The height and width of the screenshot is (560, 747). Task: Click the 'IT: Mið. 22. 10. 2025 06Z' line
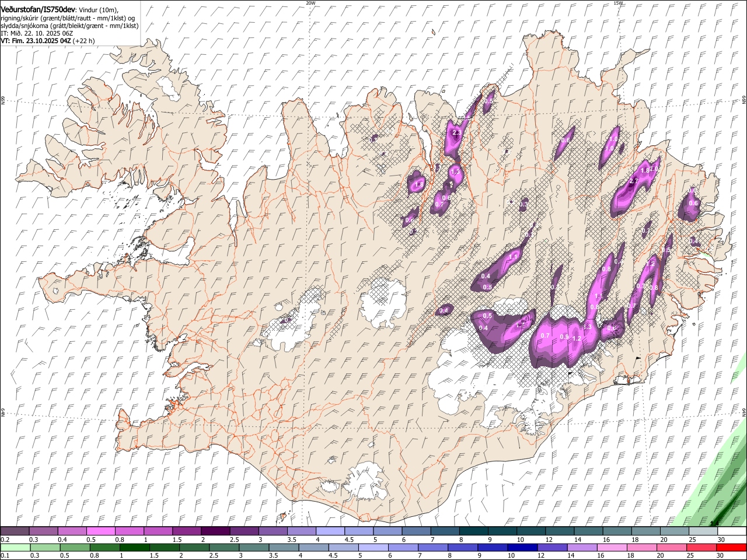[x=37, y=33]
